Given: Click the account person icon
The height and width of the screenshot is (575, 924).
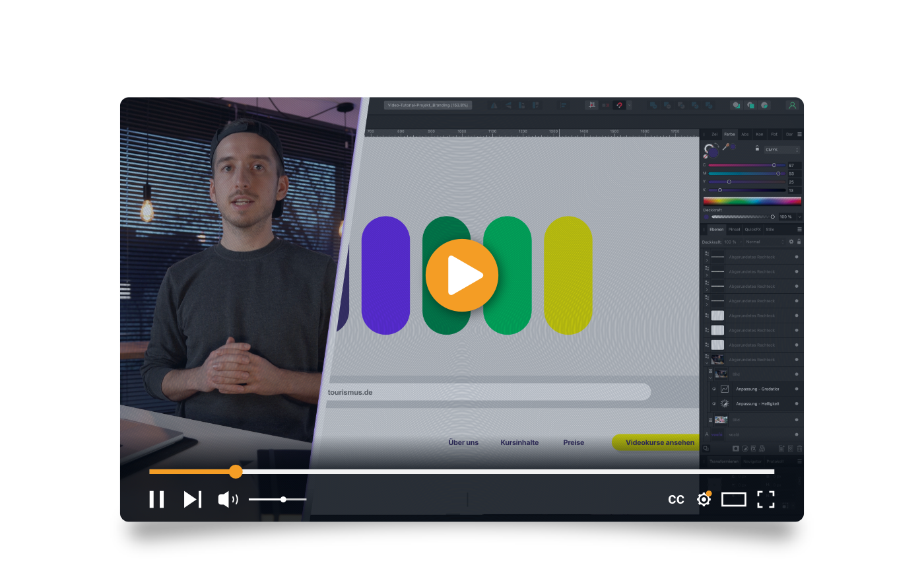Looking at the screenshot, I should (793, 106).
